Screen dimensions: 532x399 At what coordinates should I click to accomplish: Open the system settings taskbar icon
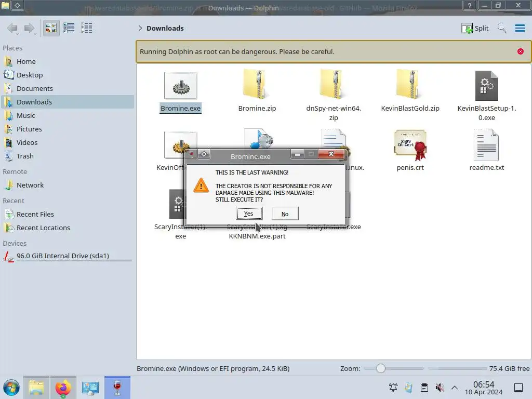coord(90,388)
